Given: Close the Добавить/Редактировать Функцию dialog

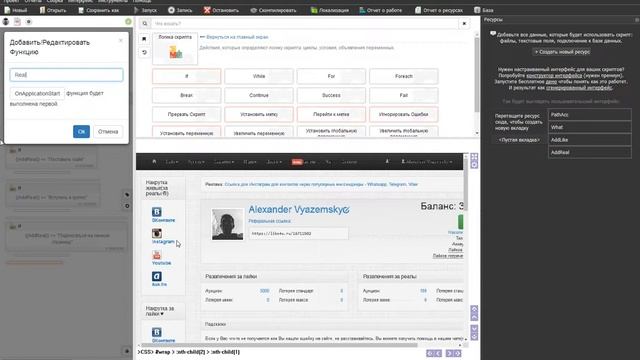Looking at the screenshot, I should click(x=121, y=40).
